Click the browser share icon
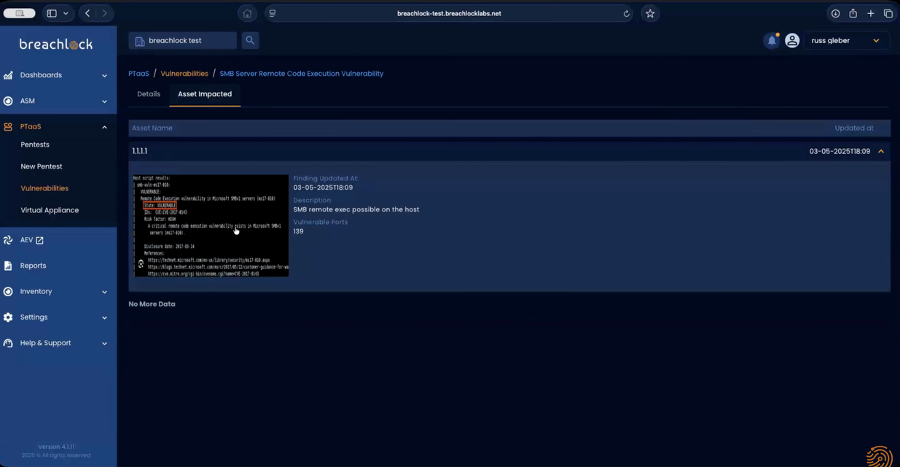Image resolution: width=900 pixels, height=468 pixels. (x=853, y=13)
